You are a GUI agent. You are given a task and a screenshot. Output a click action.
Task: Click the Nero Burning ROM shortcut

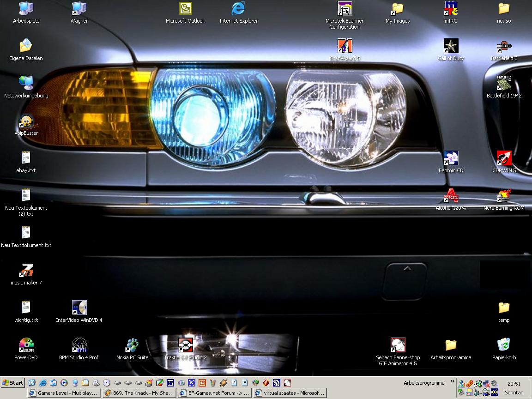coord(504,197)
